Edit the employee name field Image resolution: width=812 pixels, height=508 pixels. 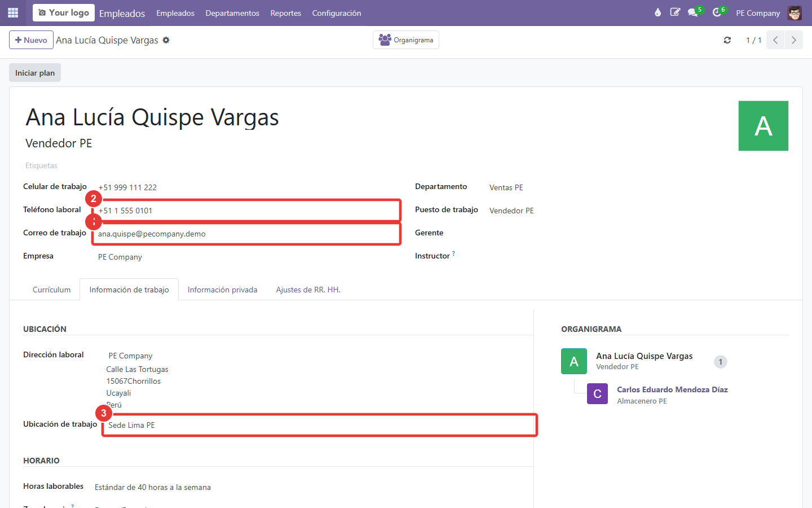click(152, 117)
